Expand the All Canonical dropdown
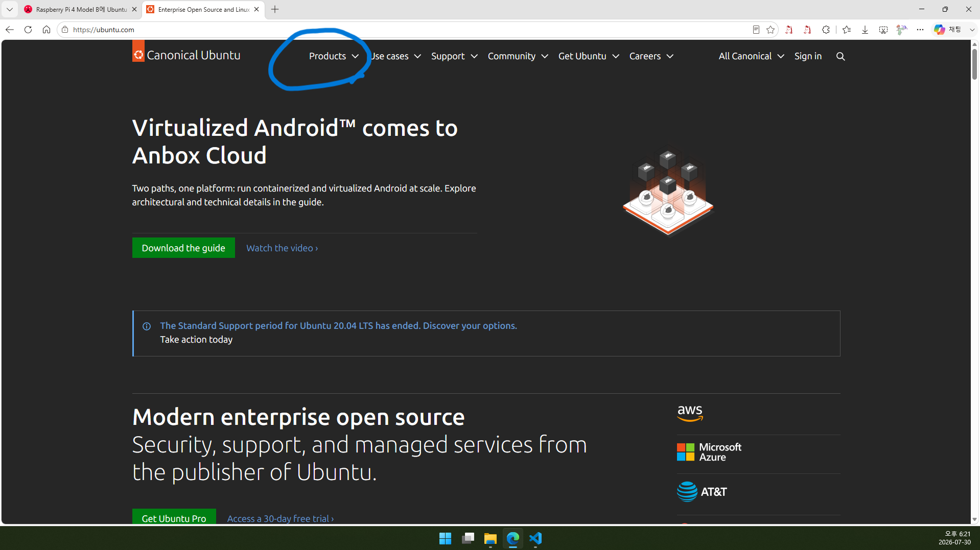The image size is (980, 550). [x=751, y=56]
